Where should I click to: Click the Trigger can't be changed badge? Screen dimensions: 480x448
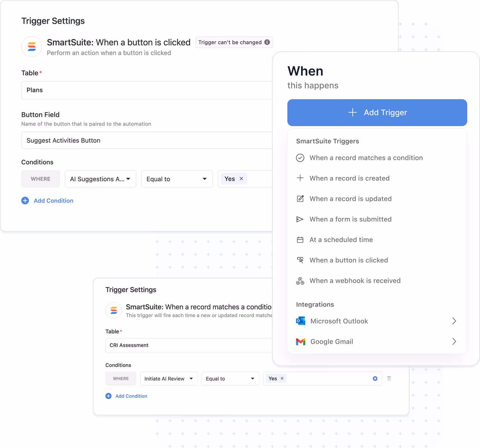coord(234,42)
